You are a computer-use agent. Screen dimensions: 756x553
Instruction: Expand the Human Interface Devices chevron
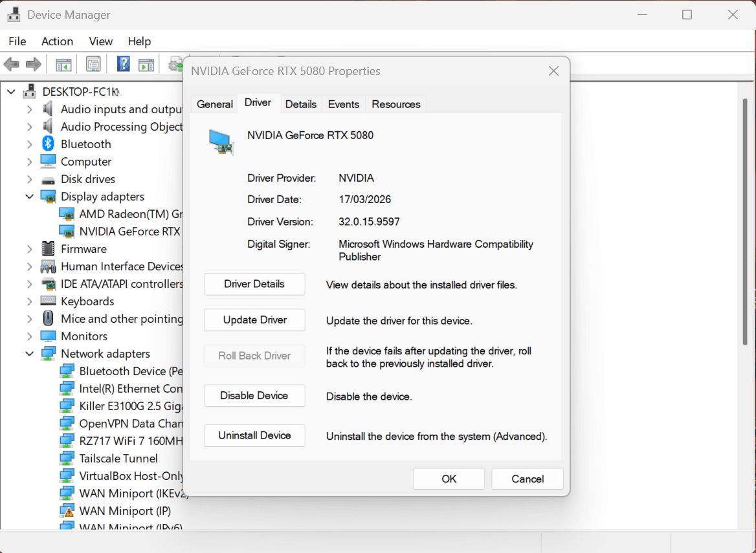pos(29,266)
